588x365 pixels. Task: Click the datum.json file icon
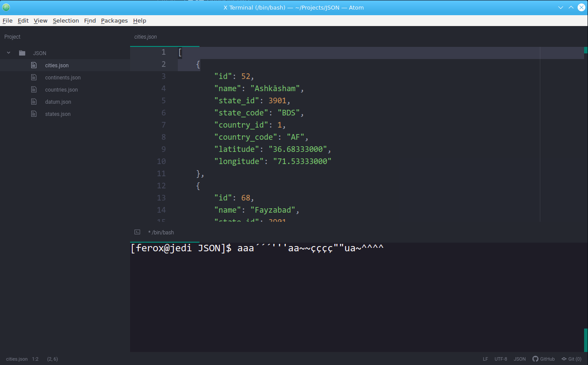34,102
